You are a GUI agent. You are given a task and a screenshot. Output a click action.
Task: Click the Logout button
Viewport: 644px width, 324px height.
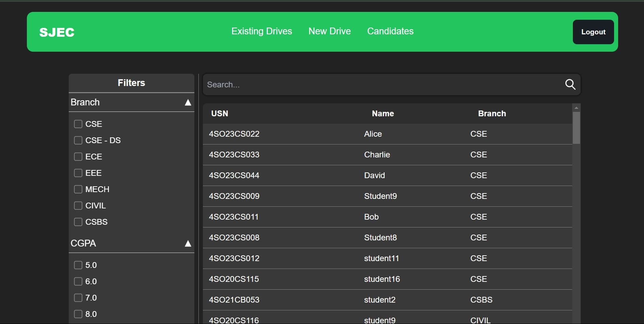point(593,32)
